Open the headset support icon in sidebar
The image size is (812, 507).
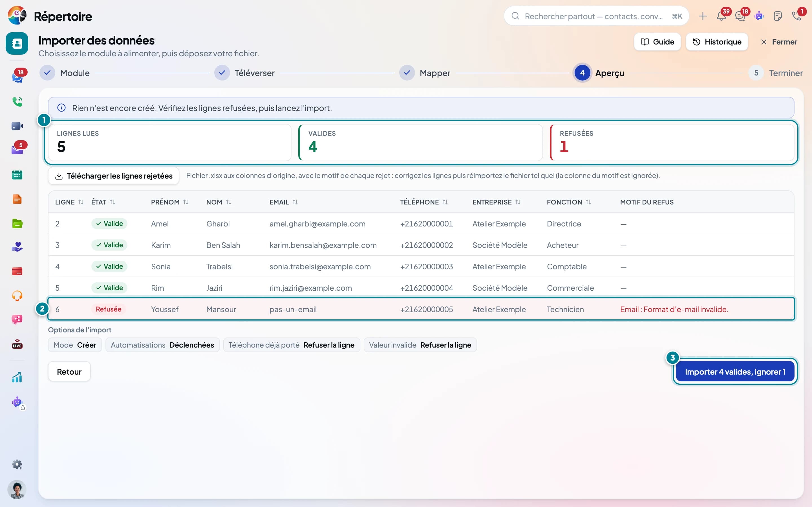click(17, 296)
